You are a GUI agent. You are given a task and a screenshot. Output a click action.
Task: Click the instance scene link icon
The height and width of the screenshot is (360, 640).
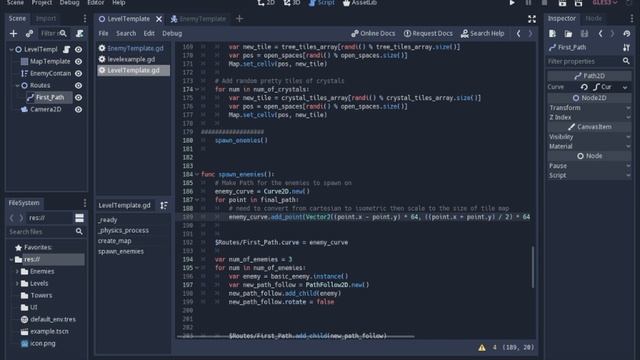point(29,33)
